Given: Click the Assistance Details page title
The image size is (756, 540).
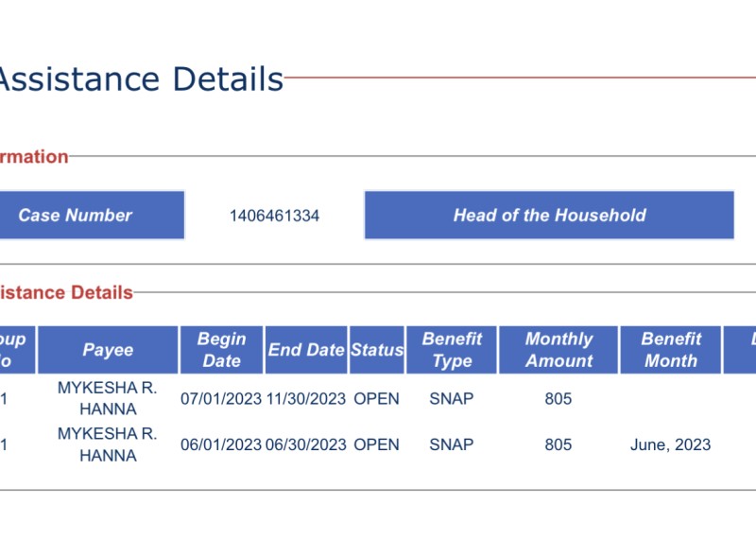Looking at the screenshot, I should point(140,79).
